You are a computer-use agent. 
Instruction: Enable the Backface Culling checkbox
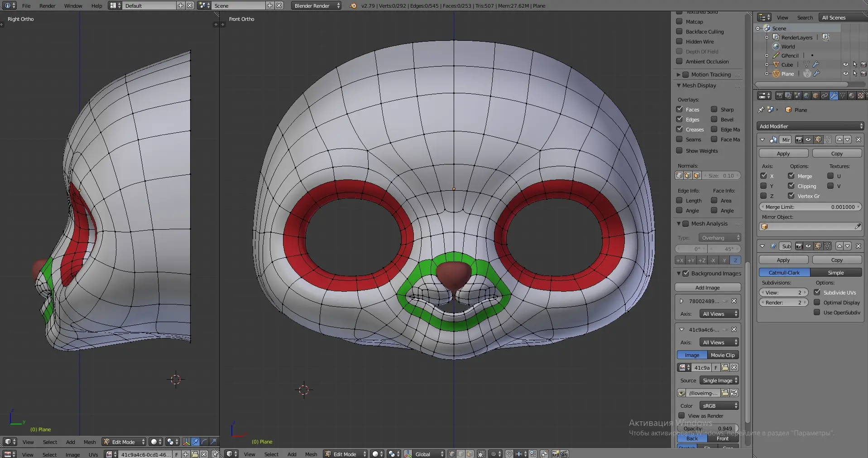[679, 32]
